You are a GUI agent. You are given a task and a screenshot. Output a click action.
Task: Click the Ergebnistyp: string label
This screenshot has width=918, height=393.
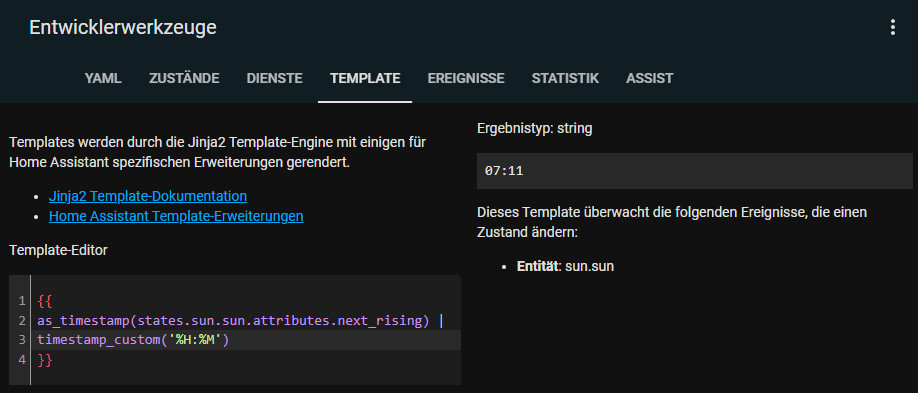click(x=535, y=128)
